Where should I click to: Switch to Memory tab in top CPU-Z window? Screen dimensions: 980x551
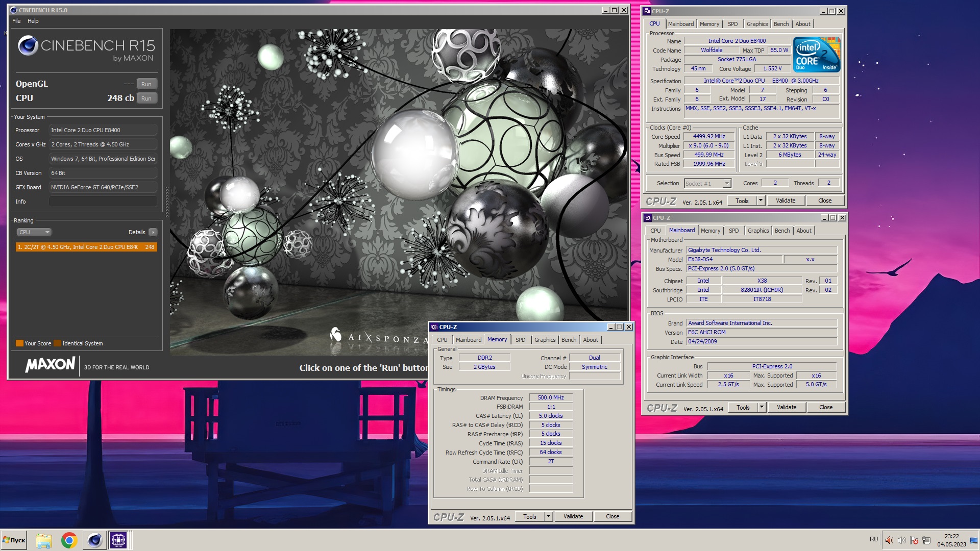coord(709,24)
